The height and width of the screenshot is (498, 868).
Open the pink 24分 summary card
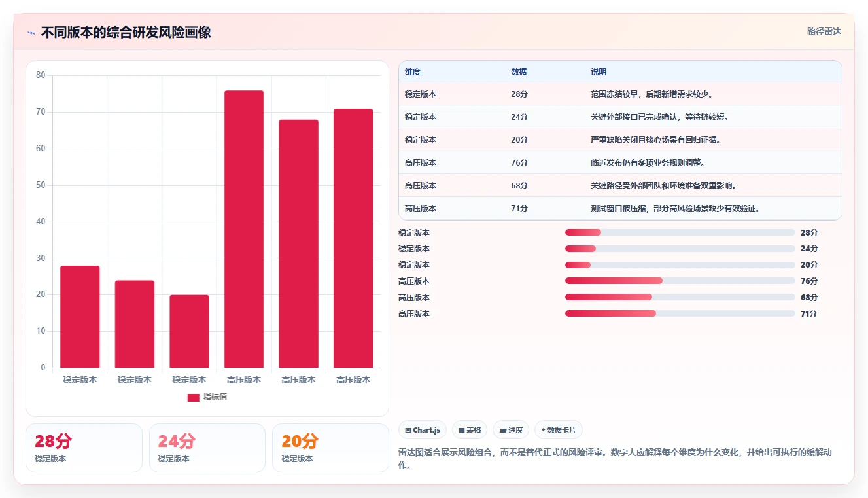[207, 448]
